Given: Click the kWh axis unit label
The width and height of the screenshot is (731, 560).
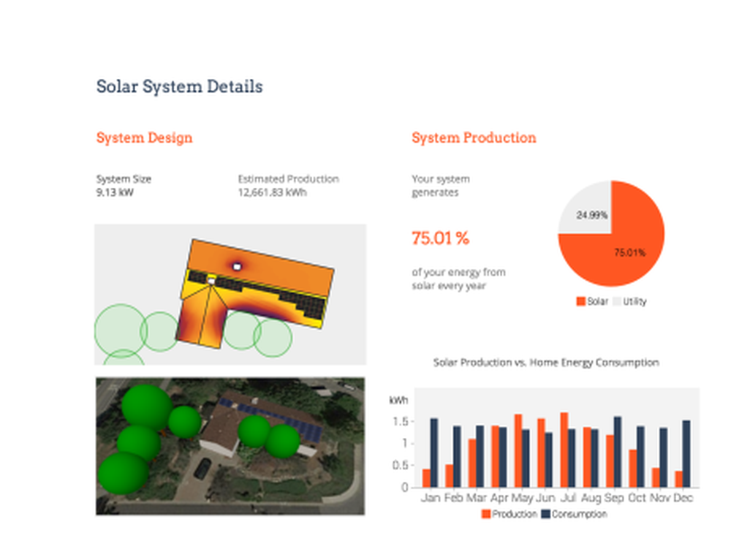Looking at the screenshot, I should pos(398,400).
